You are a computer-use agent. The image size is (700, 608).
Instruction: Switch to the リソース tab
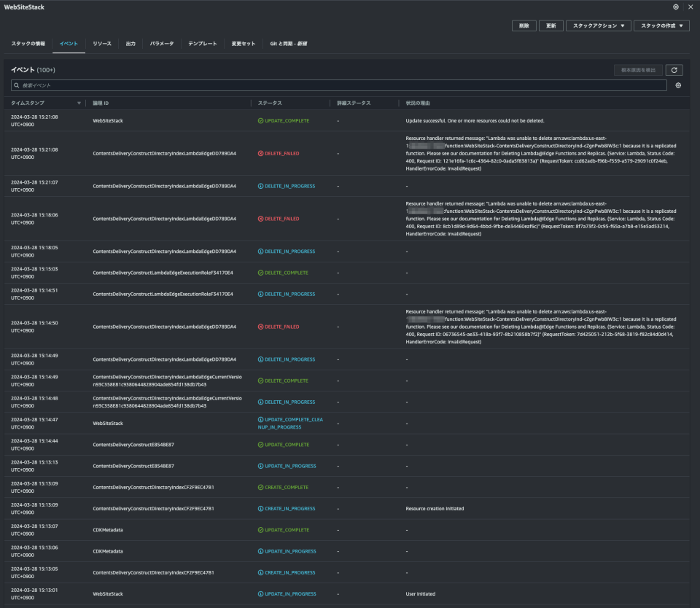pos(101,43)
